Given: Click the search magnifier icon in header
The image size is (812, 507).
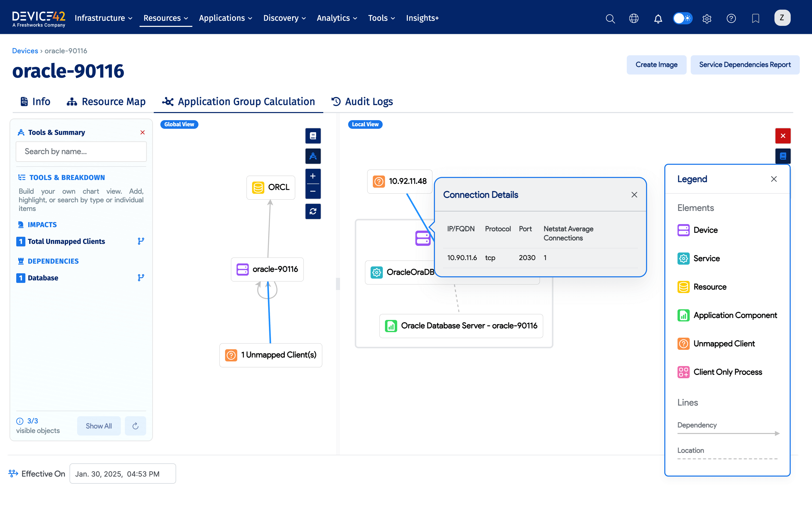Looking at the screenshot, I should coord(610,19).
